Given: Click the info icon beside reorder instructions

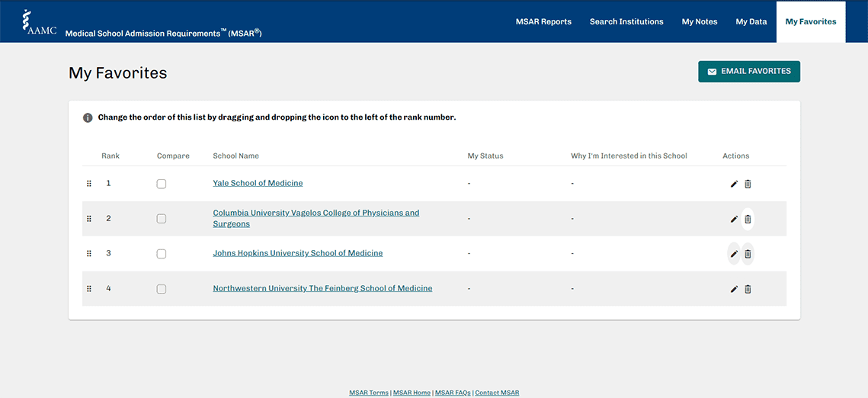Looking at the screenshot, I should [x=88, y=118].
